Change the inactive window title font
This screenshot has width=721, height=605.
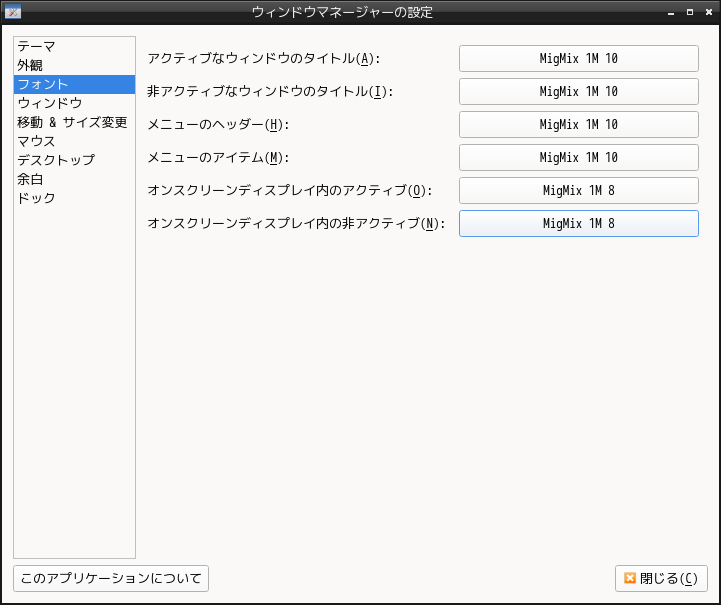[578, 92]
